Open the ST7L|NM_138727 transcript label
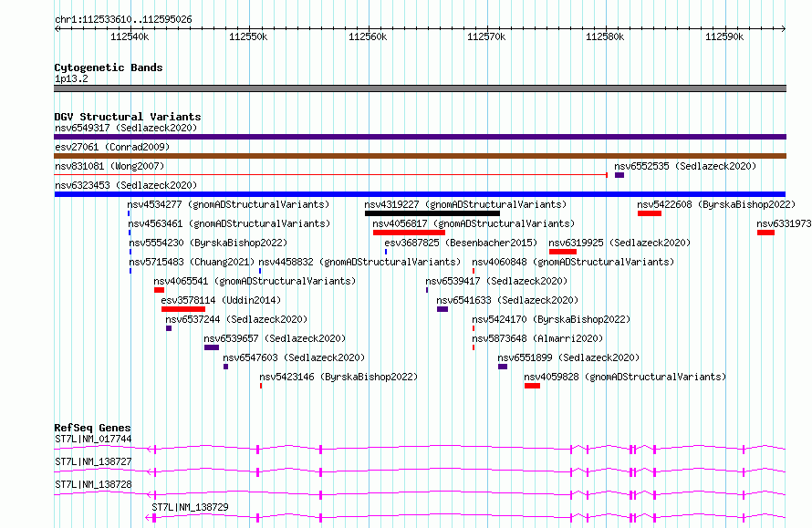 [93, 461]
